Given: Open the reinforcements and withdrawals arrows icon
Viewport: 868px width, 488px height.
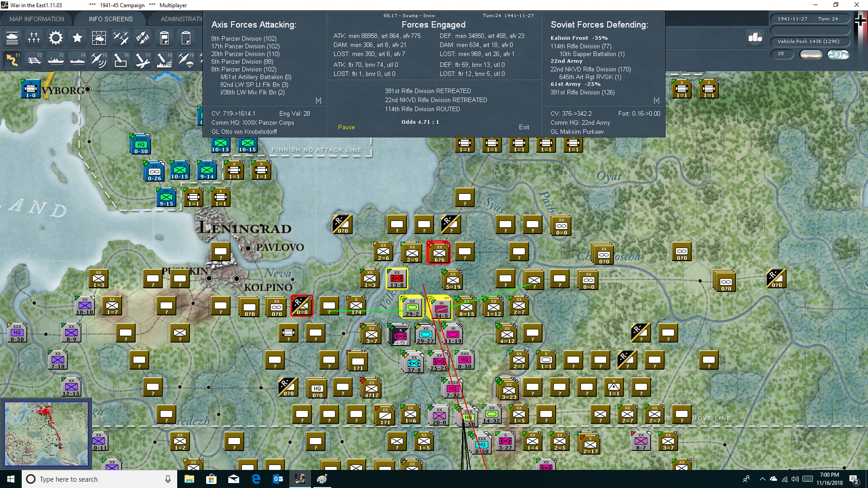Looking at the screenshot, I should click(x=142, y=38).
